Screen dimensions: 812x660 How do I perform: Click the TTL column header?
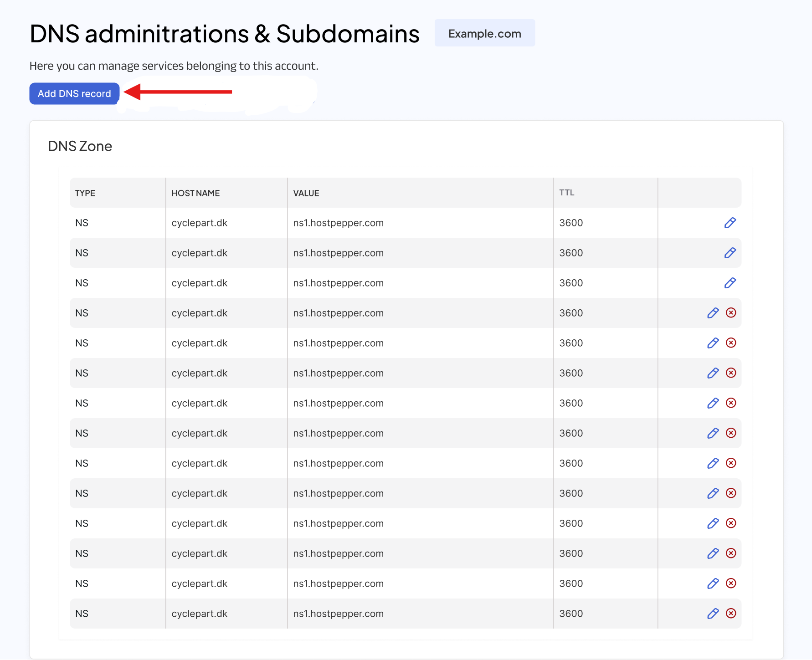coord(567,193)
